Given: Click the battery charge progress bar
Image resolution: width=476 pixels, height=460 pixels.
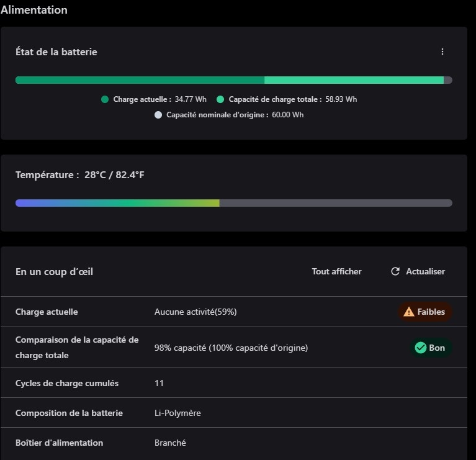Looking at the screenshot, I should (x=233, y=80).
